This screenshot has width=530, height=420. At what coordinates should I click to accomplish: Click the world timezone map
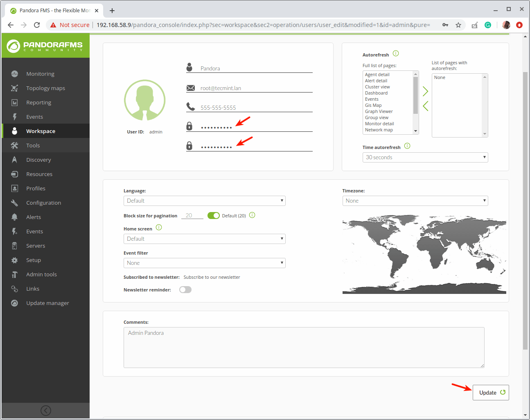coord(424,254)
